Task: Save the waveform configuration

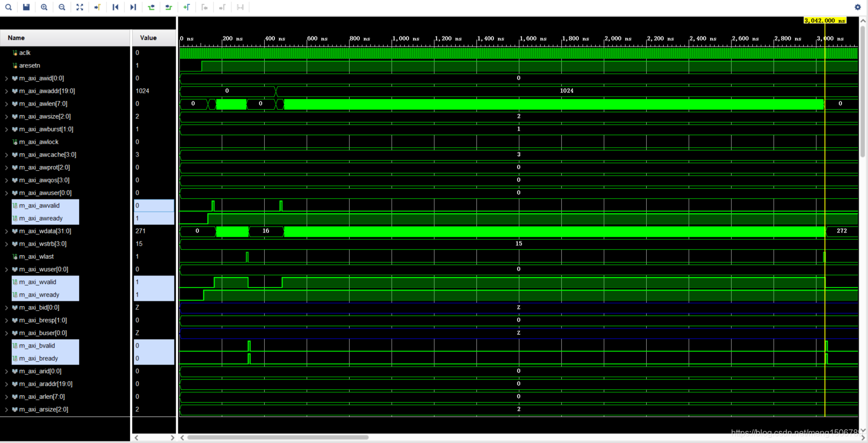Action: pos(27,7)
